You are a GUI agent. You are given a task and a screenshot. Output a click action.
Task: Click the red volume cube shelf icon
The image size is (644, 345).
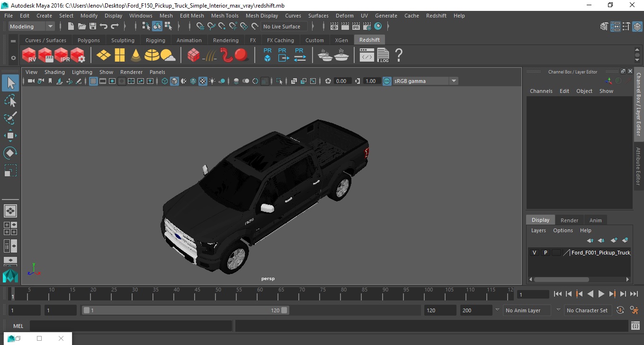(193, 55)
